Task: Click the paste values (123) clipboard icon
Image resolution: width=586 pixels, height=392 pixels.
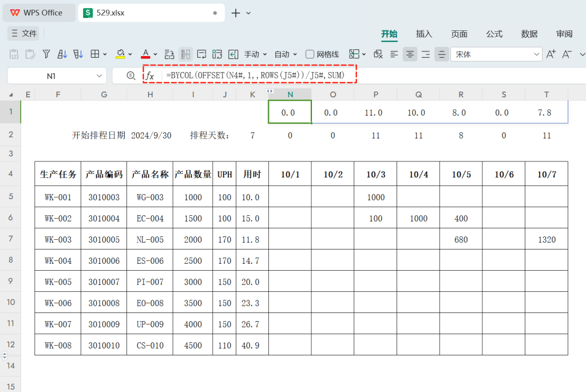Action: tap(14, 54)
